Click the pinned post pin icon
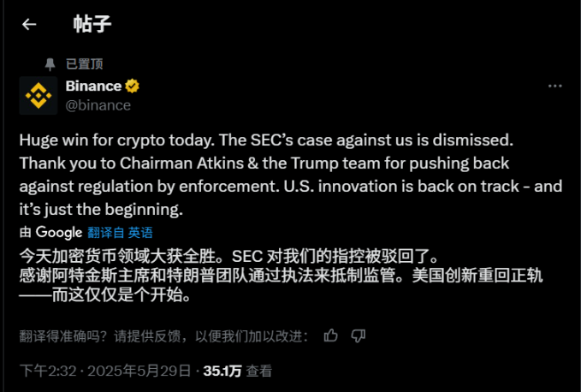581x392 pixels. tap(50, 63)
